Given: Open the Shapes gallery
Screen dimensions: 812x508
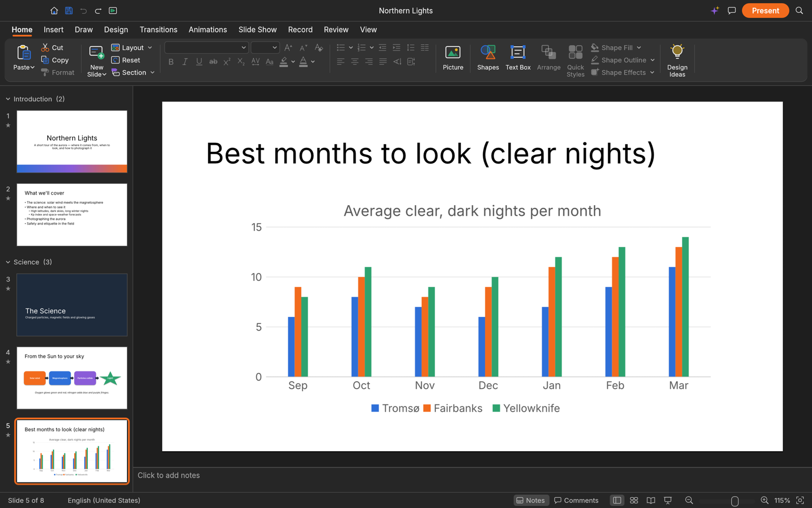Looking at the screenshot, I should point(488,57).
